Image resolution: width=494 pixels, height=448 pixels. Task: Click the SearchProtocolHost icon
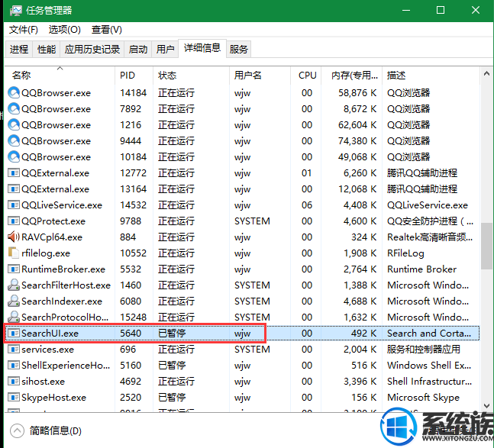(x=14, y=317)
